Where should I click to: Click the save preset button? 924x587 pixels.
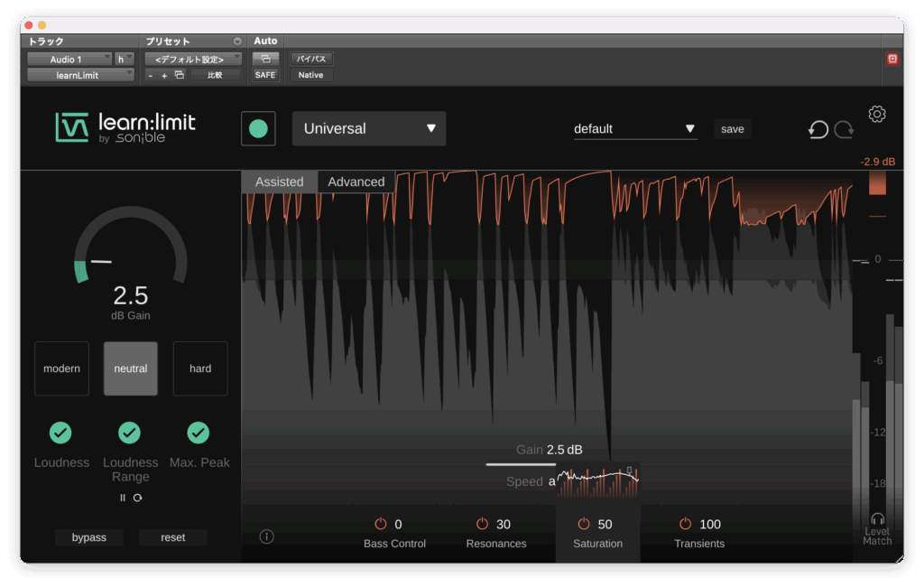[733, 129]
